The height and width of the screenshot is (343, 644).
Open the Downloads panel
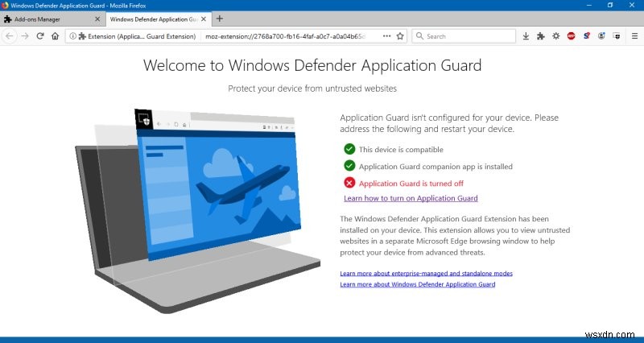click(526, 36)
